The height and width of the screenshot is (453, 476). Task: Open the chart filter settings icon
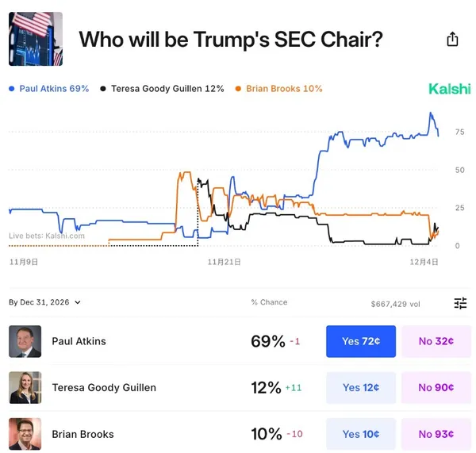coord(460,303)
